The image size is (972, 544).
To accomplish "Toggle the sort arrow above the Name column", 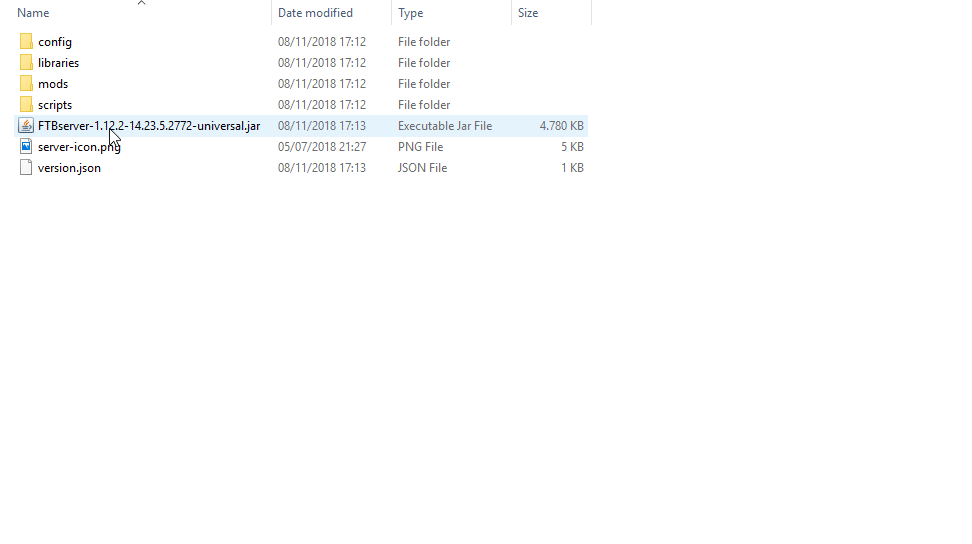I will (x=141, y=3).
